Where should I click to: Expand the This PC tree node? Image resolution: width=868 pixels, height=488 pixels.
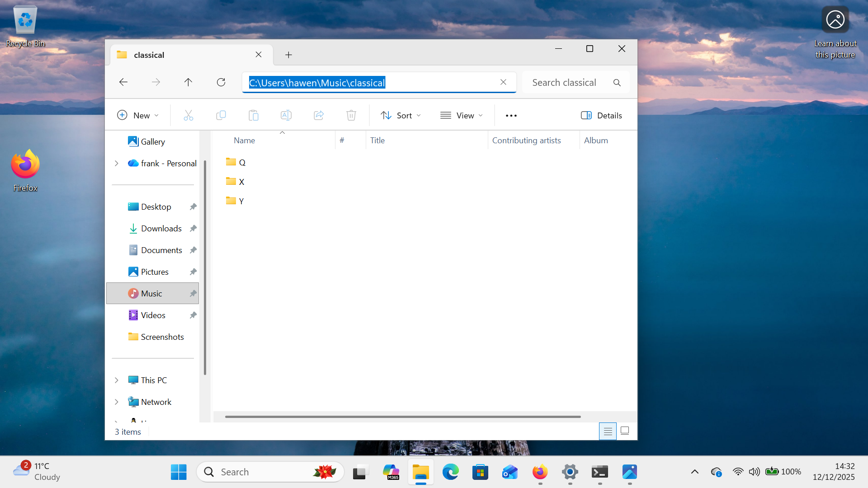pos(117,380)
